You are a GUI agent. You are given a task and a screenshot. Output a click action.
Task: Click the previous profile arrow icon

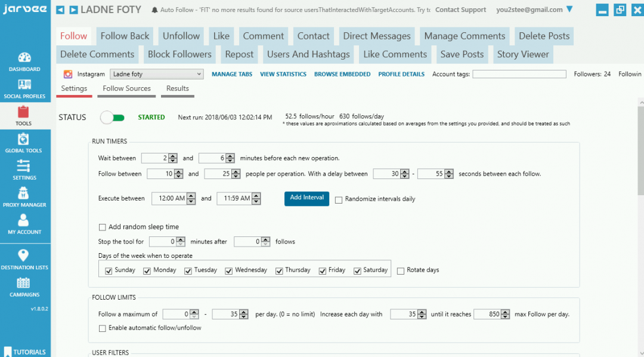(x=61, y=10)
